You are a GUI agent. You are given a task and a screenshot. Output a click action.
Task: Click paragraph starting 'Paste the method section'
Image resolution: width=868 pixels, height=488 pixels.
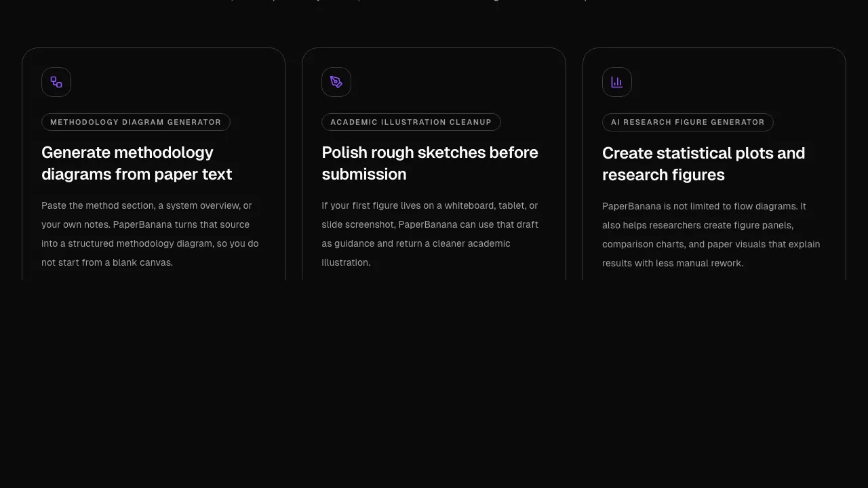tap(150, 234)
